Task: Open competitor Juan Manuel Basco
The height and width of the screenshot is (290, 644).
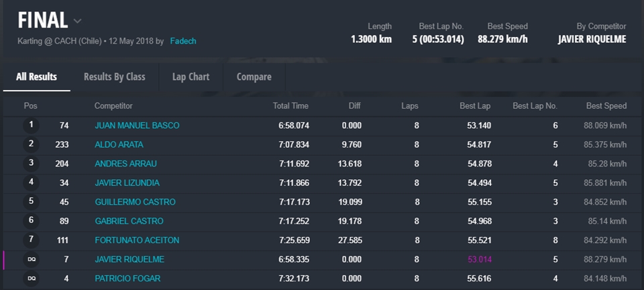Action: [137, 126]
